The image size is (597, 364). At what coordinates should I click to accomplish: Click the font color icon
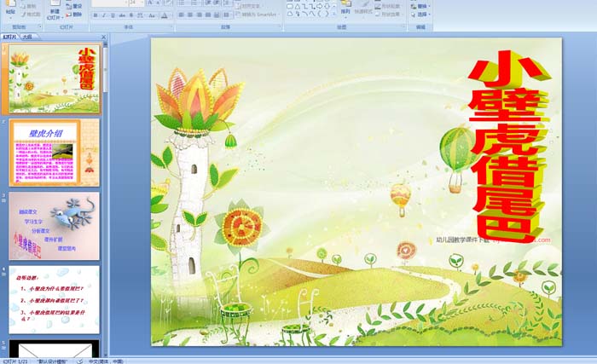pos(165,15)
